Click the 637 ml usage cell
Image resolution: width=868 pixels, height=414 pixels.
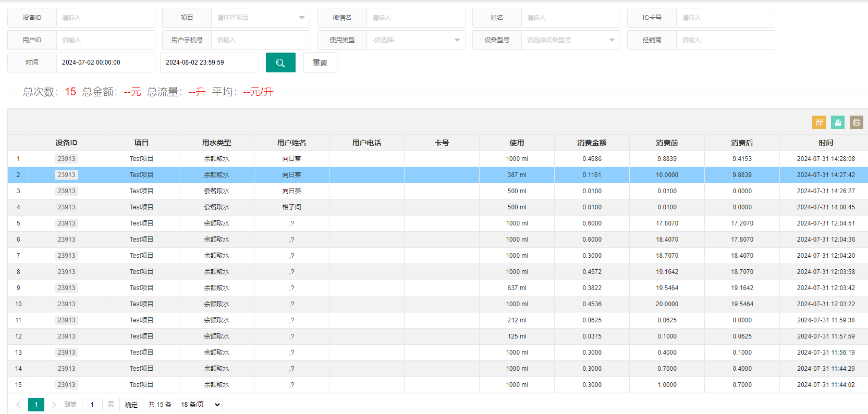pyautogui.click(x=517, y=288)
